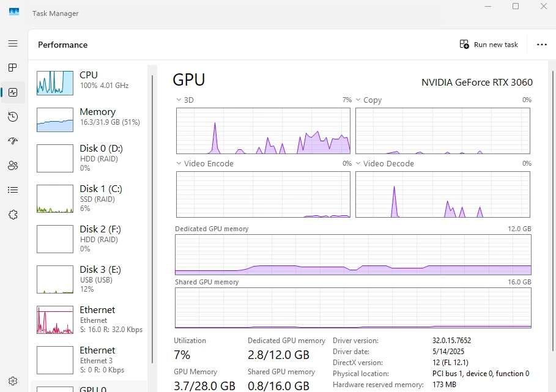Screen dimensions: 556x392
Task: Click the Performance page heading
Action: 63,45
